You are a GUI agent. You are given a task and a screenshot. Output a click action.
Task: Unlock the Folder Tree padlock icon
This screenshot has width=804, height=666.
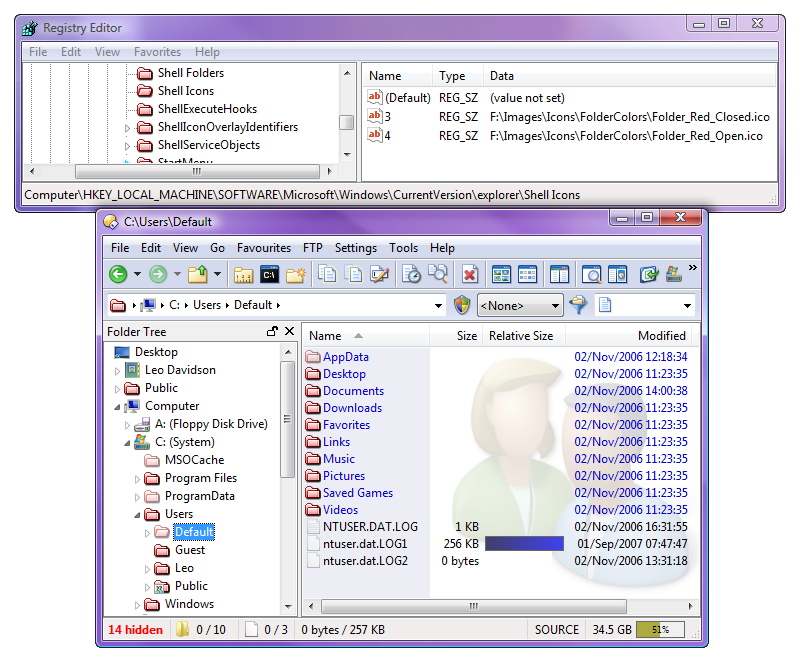pos(272,331)
